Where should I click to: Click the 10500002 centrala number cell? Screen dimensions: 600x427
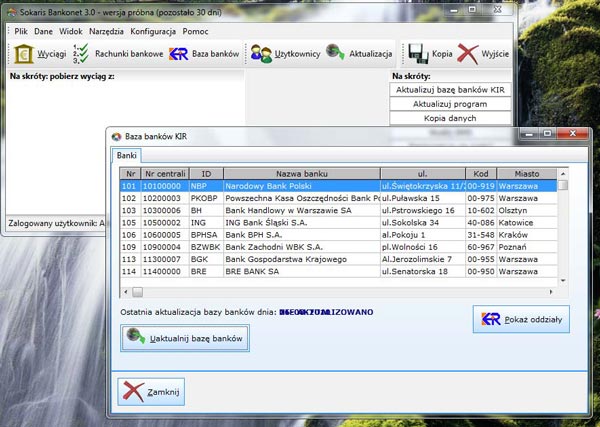(165, 223)
